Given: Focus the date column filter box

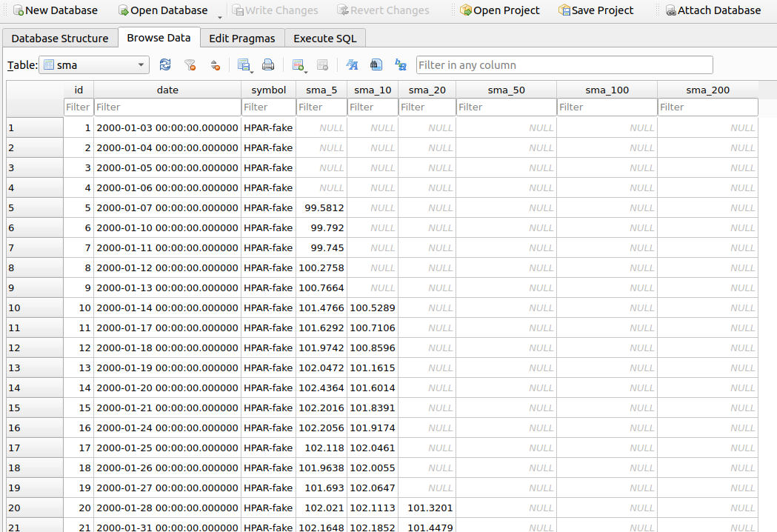Looking at the screenshot, I should (x=167, y=107).
